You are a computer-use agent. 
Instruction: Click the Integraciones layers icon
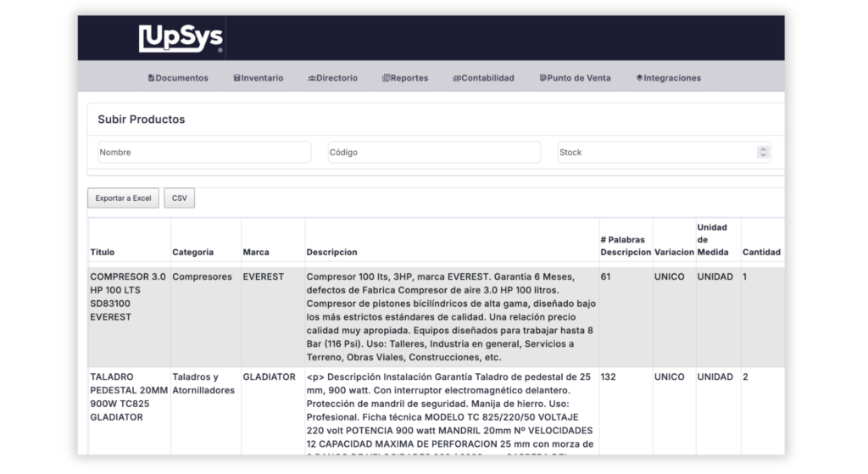point(639,78)
